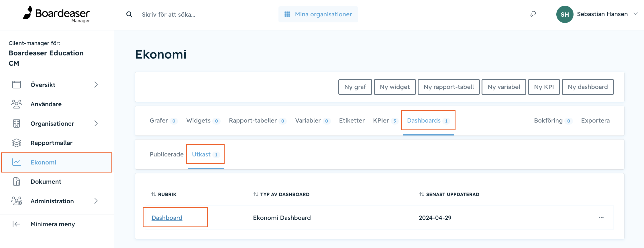
Task: Click the Ny variabel button
Action: pyautogui.click(x=504, y=87)
